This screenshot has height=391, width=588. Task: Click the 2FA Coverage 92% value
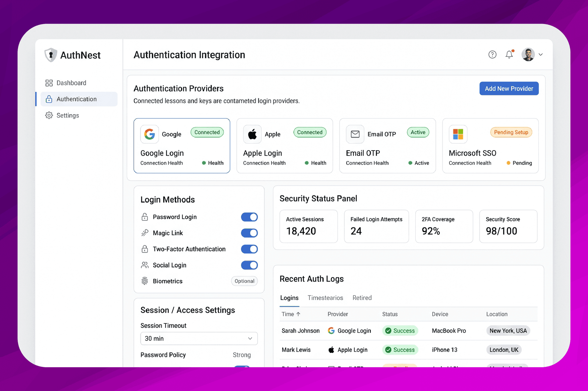431,231
